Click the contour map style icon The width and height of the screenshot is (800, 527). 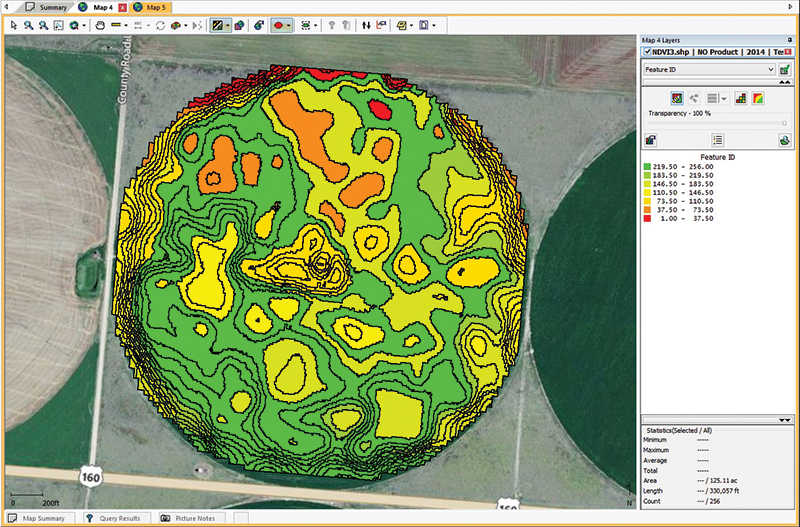coord(676,98)
